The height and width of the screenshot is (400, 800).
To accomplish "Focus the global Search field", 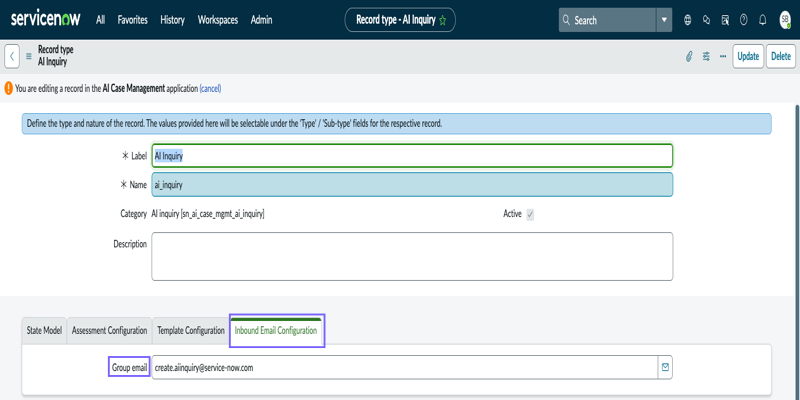I will tap(607, 20).
